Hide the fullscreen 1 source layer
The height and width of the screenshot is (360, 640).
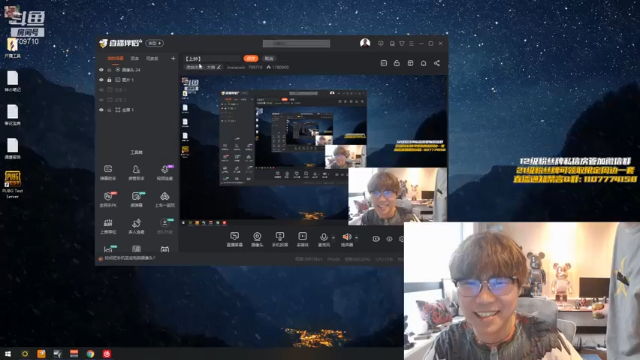(101, 110)
